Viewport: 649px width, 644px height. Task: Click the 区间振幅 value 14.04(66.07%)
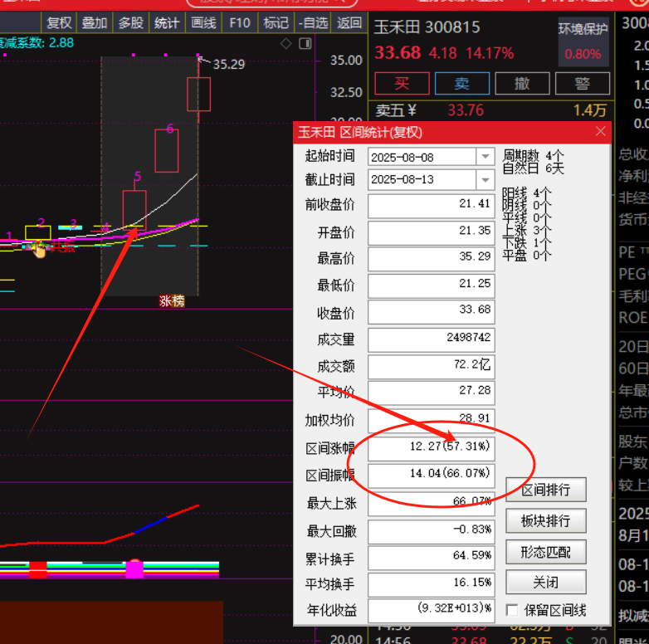point(432,476)
